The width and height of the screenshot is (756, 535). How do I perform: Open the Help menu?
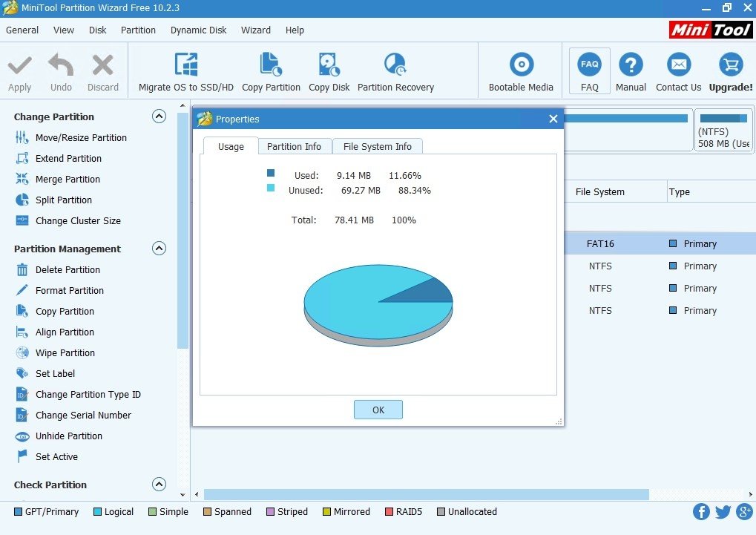(x=295, y=30)
